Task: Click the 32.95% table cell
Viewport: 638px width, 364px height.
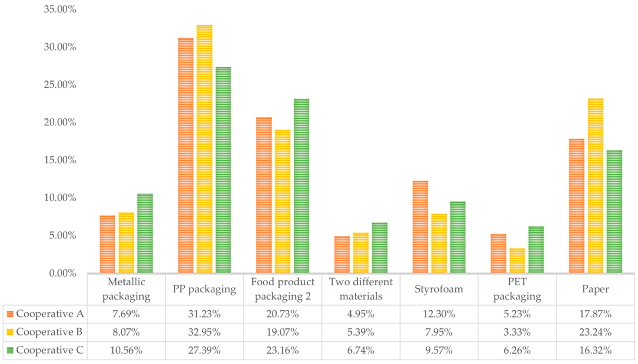Action: click(x=204, y=332)
